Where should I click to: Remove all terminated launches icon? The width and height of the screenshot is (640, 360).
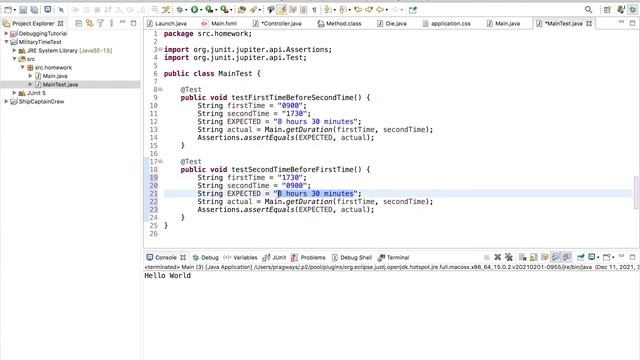509,257
